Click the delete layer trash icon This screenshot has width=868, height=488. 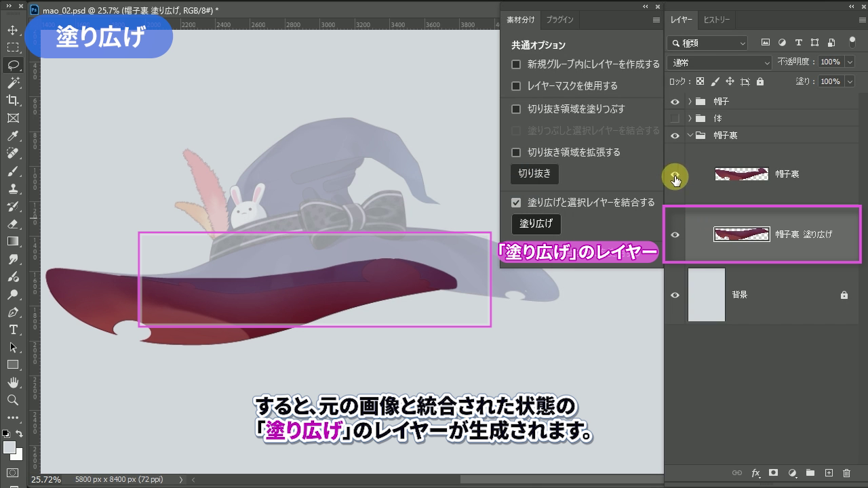pos(846,473)
